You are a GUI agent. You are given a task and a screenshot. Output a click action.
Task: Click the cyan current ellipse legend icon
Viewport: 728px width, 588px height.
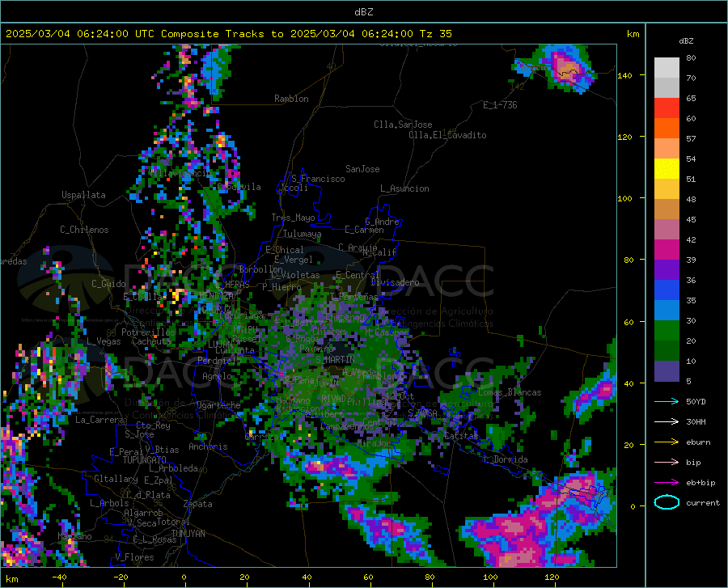[667, 502]
